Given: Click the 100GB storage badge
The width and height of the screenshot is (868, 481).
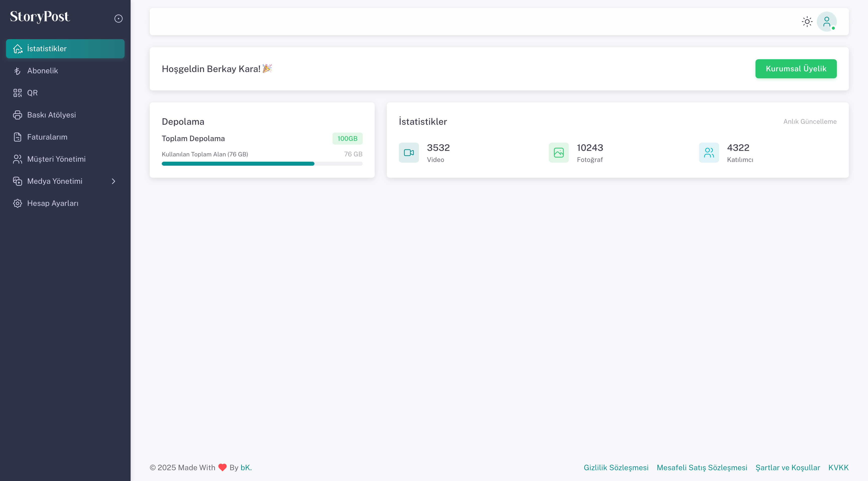Looking at the screenshot, I should [347, 138].
